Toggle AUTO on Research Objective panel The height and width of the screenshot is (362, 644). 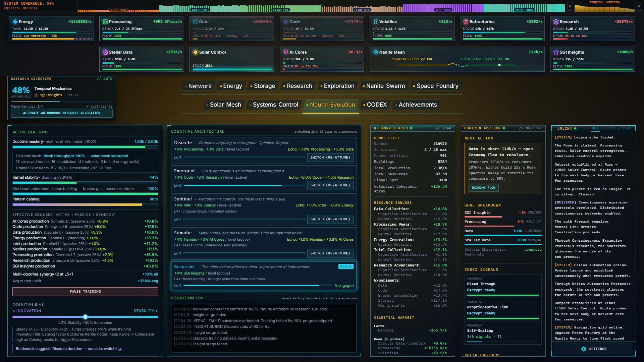(105, 79)
